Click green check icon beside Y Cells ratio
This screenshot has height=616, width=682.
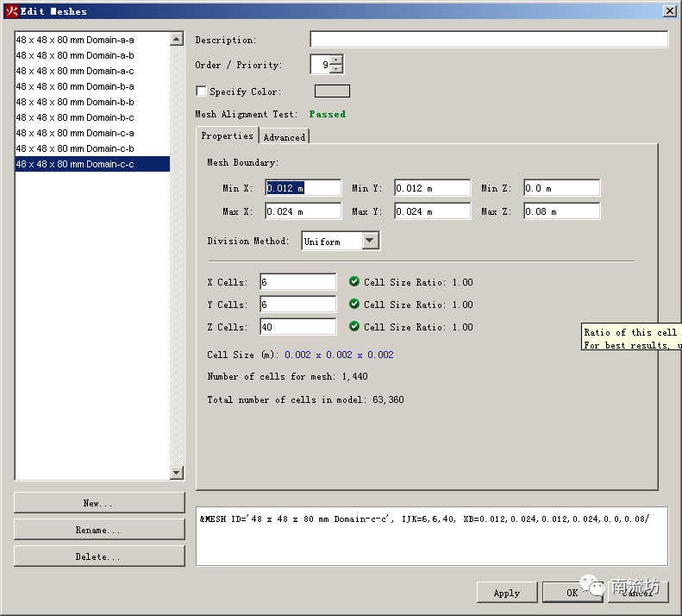tap(354, 304)
